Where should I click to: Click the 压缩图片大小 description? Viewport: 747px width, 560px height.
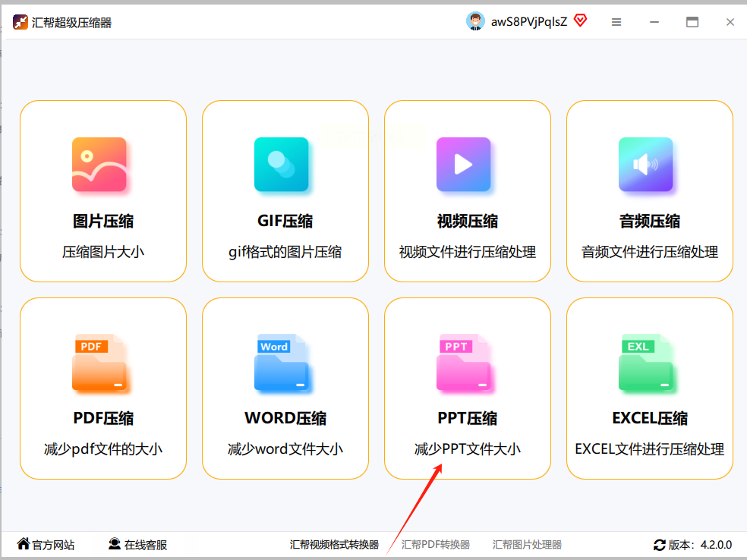click(x=103, y=252)
